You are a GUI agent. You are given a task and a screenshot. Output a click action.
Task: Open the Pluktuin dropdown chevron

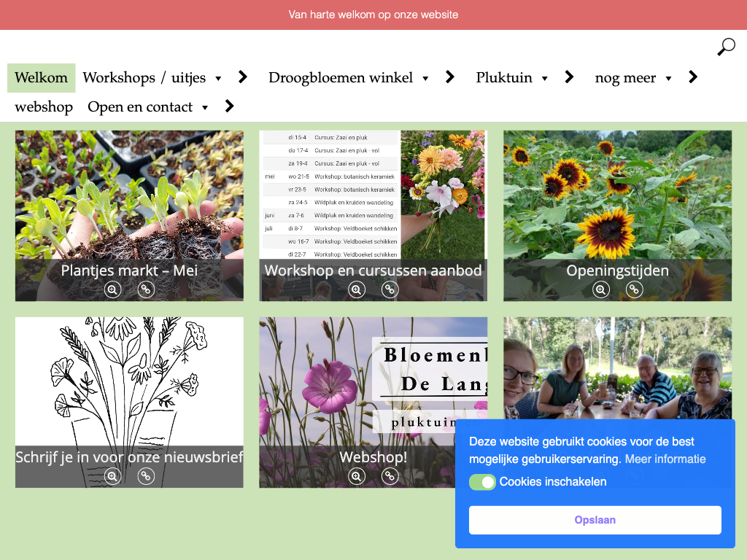tap(569, 77)
